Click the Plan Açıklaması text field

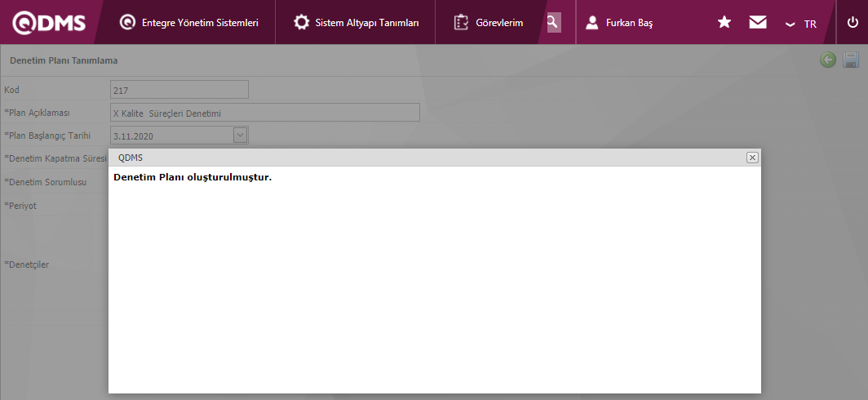point(265,113)
